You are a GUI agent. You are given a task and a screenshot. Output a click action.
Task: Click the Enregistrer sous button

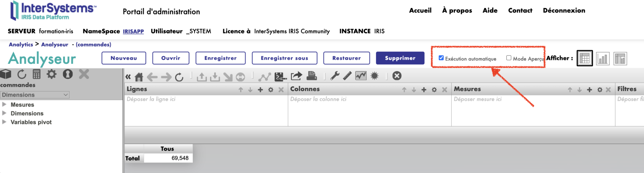284,58
